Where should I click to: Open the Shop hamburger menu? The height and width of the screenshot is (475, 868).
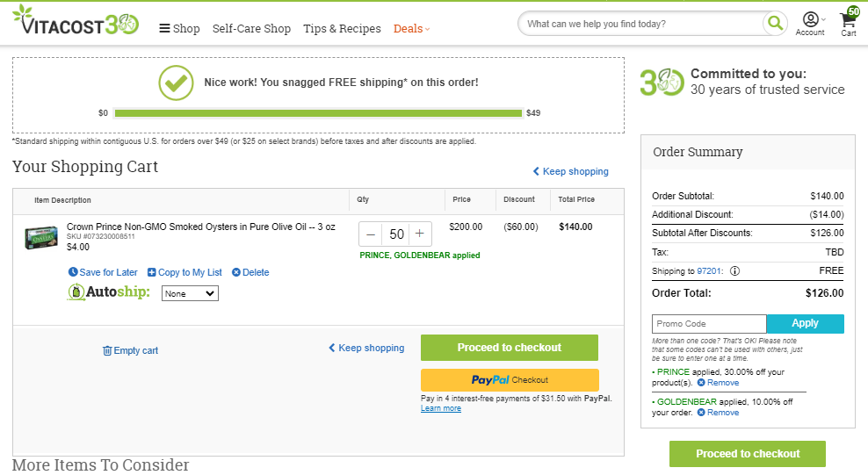pyautogui.click(x=179, y=29)
